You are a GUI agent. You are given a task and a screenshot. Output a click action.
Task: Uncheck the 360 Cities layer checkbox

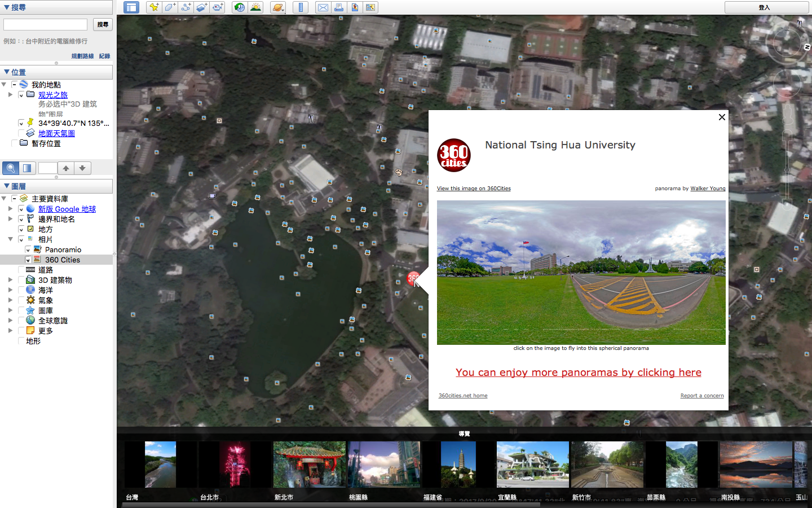[28, 260]
